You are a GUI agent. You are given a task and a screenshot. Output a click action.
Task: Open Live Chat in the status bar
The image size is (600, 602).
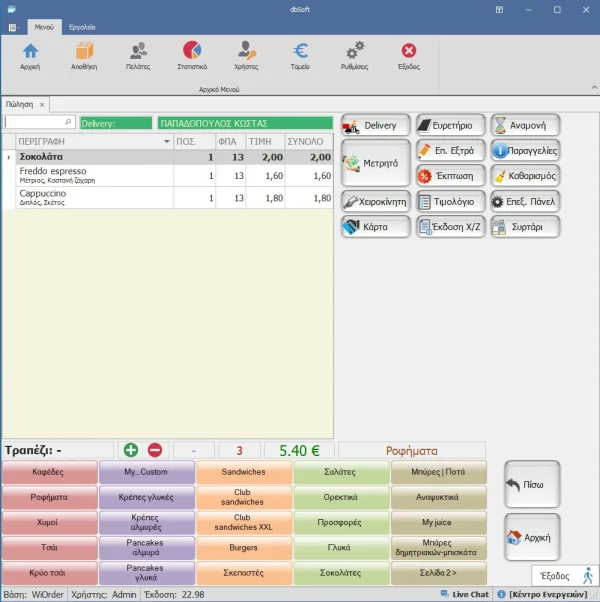click(x=465, y=595)
